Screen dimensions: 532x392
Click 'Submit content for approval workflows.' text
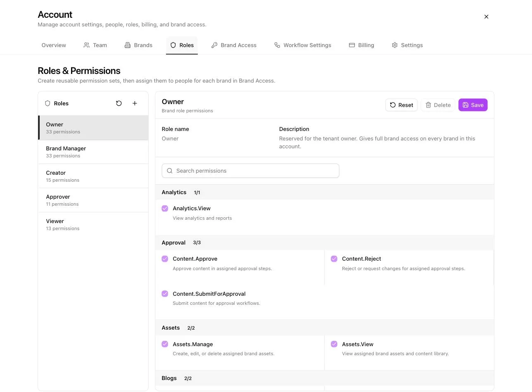(216, 303)
